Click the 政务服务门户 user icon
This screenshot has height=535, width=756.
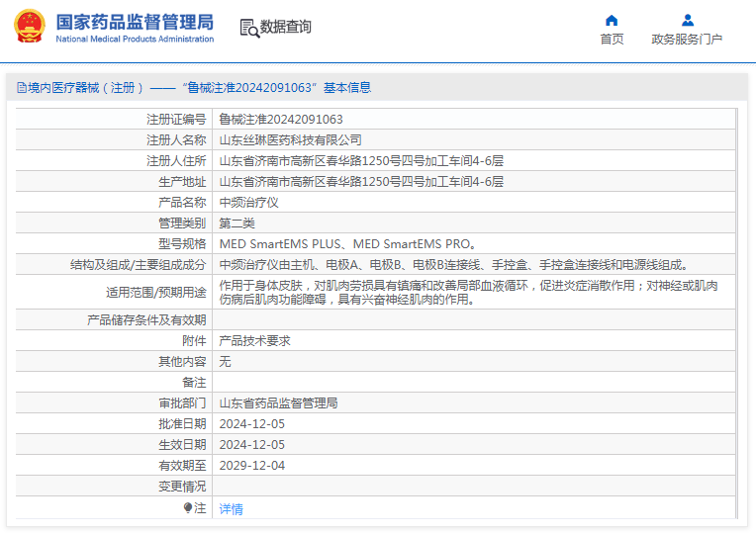click(x=688, y=20)
